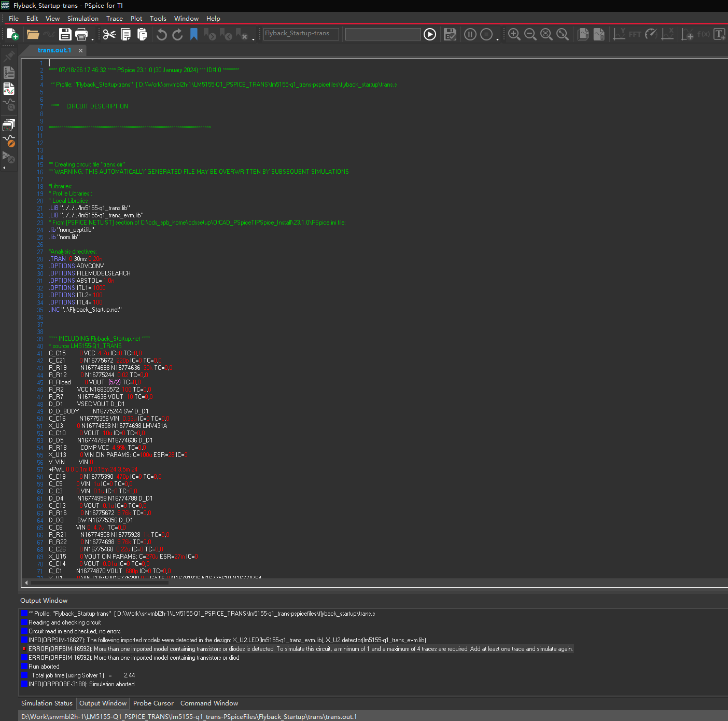The image size is (728, 721).
Task: Open the Plot menu
Action: [x=136, y=18]
